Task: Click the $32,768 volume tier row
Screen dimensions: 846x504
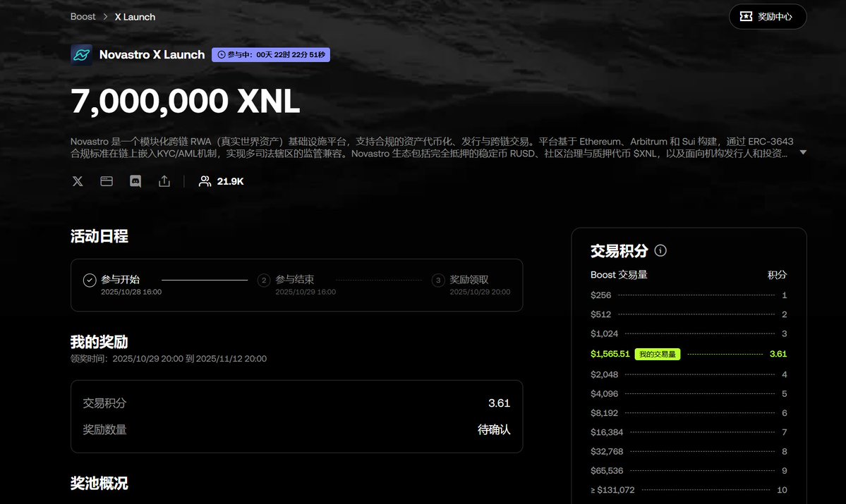Action: [689, 452]
